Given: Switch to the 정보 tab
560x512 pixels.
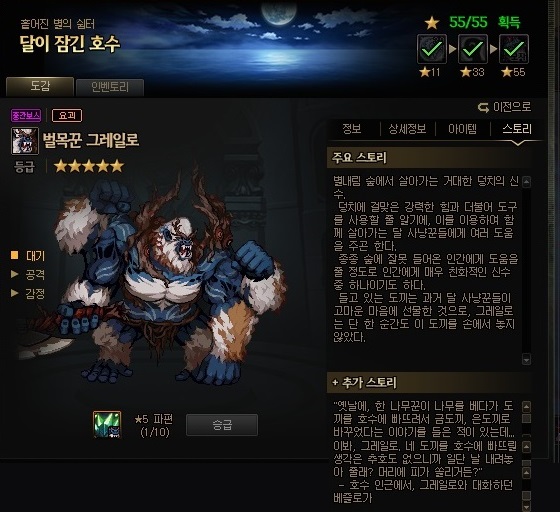Looking at the screenshot, I should tap(352, 129).
